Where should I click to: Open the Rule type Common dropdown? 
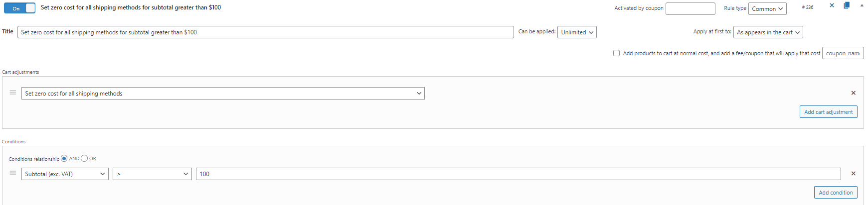pos(767,9)
